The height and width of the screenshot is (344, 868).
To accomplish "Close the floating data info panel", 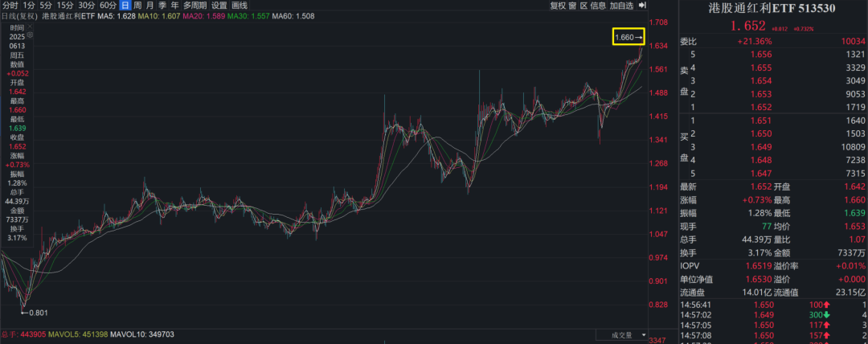I will pyautogui.click(x=30, y=26).
